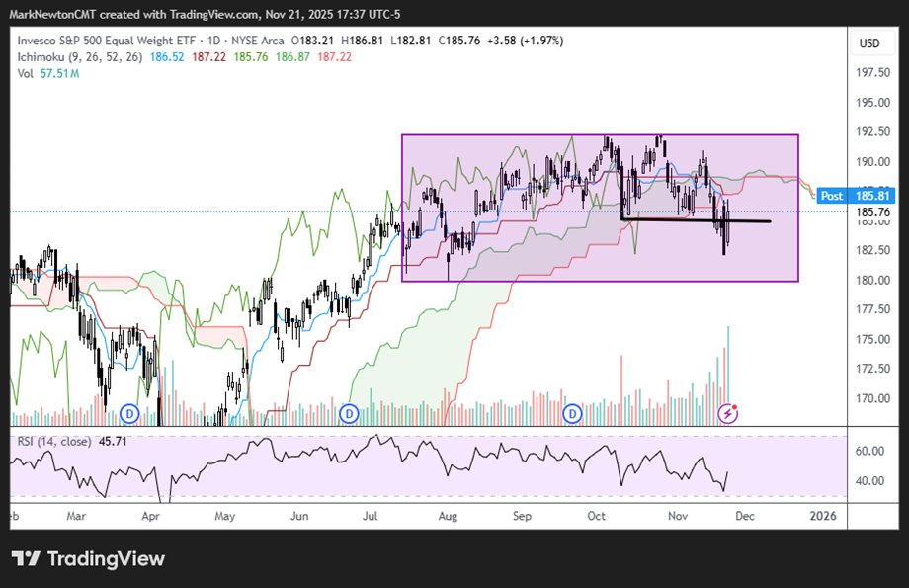This screenshot has width=909, height=588.
Task: Click the 60.00 level on RSI scale
Action: click(868, 452)
